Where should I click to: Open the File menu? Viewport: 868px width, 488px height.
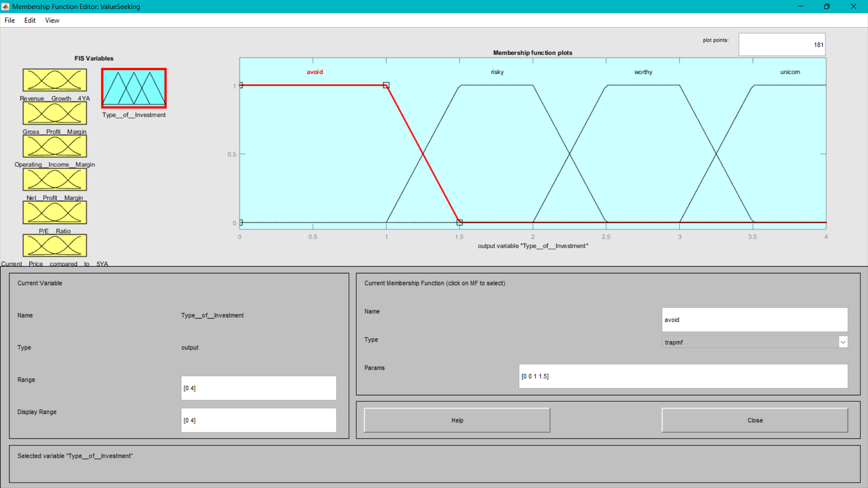(9, 20)
